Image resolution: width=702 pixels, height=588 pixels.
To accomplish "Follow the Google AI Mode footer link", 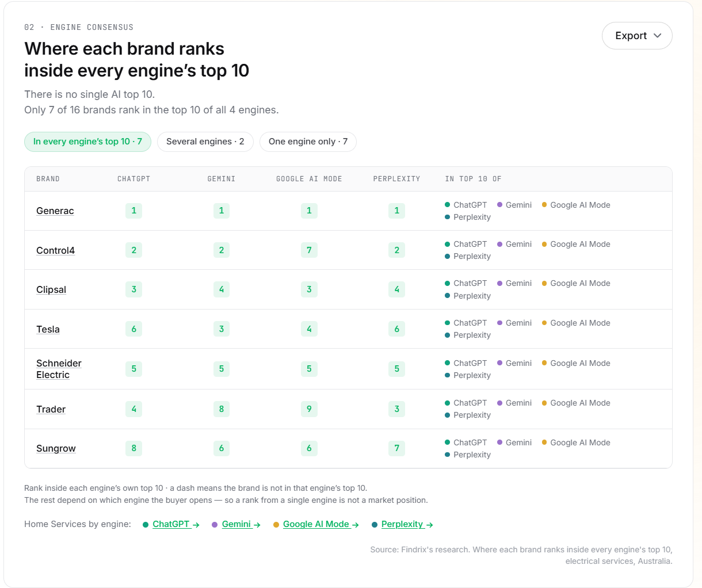I will (321, 524).
